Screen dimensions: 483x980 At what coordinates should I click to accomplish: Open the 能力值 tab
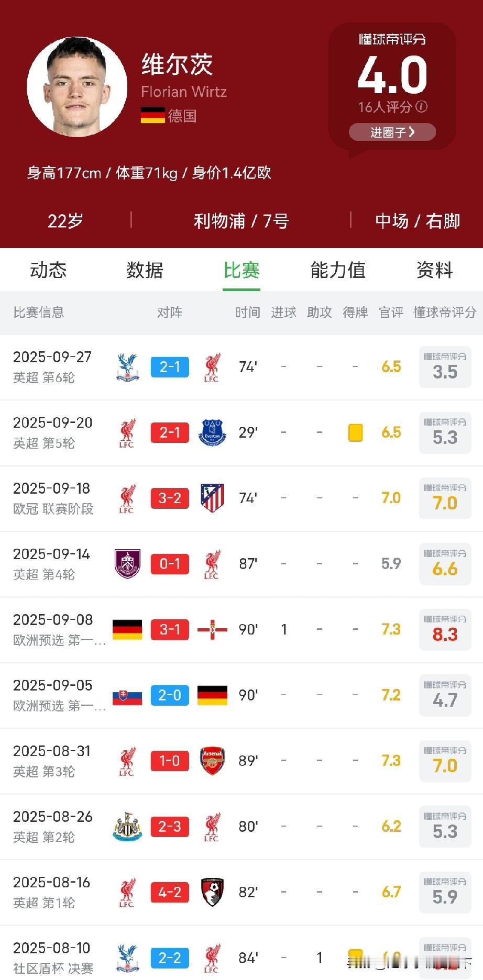point(338,270)
